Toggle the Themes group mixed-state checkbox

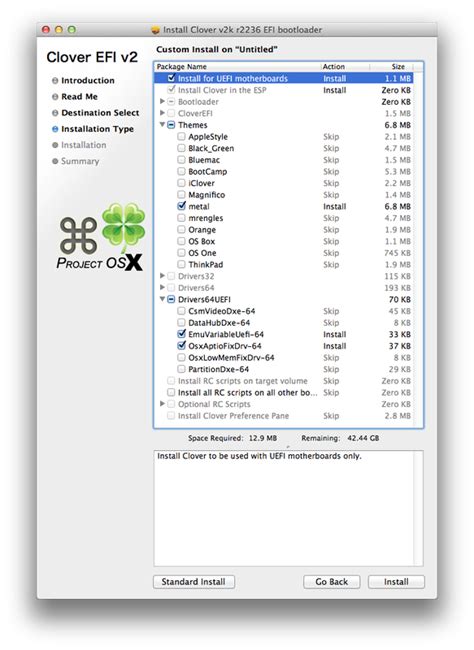[171, 125]
